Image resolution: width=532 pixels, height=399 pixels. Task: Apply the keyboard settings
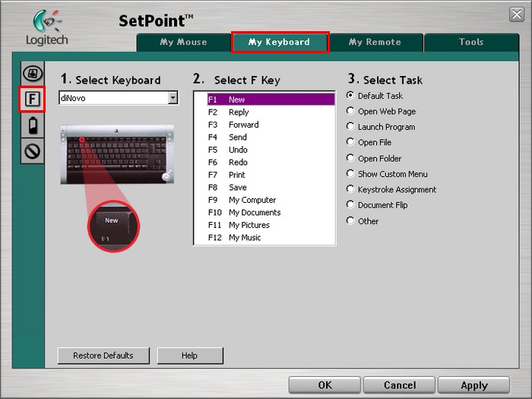tap(474, 385)
